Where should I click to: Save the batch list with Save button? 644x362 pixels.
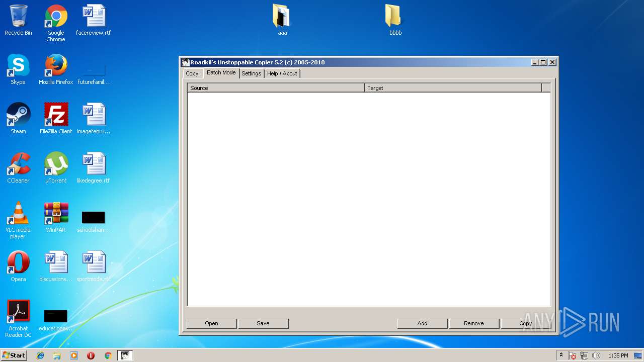(263, 323)
